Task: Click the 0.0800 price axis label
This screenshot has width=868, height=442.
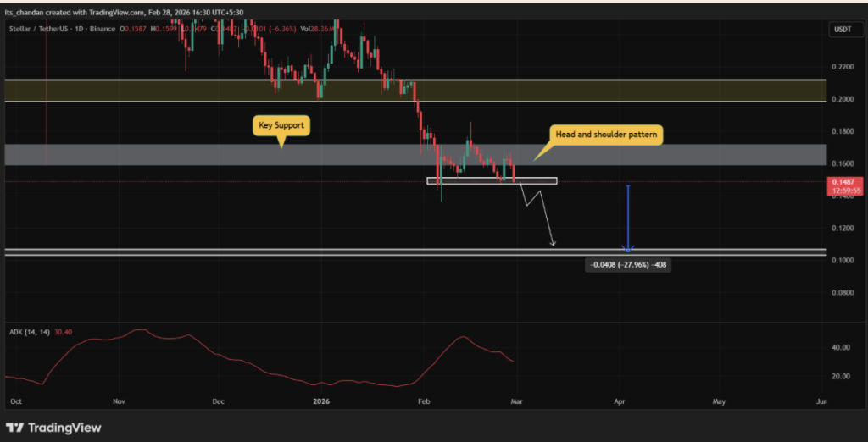Action: click(842, 292)
